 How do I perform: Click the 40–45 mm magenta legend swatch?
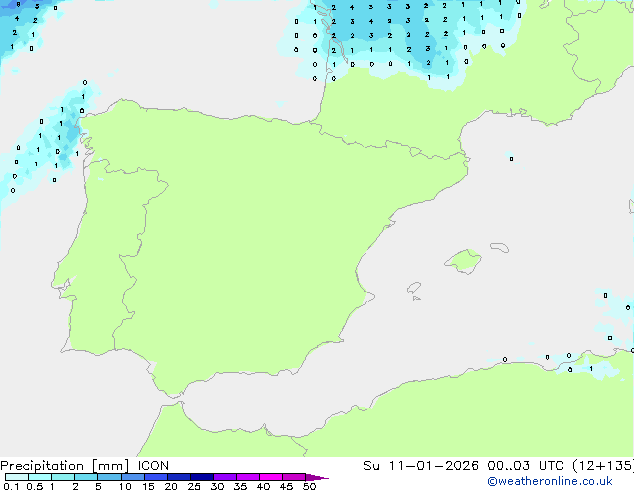pos(271,477)
